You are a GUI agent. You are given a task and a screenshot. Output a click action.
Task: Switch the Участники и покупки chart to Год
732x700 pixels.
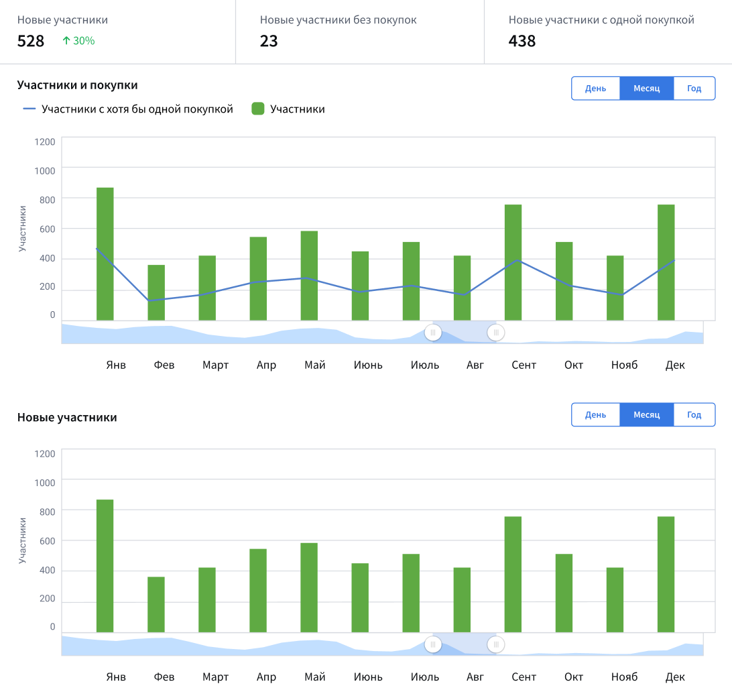tap(694, 89)
